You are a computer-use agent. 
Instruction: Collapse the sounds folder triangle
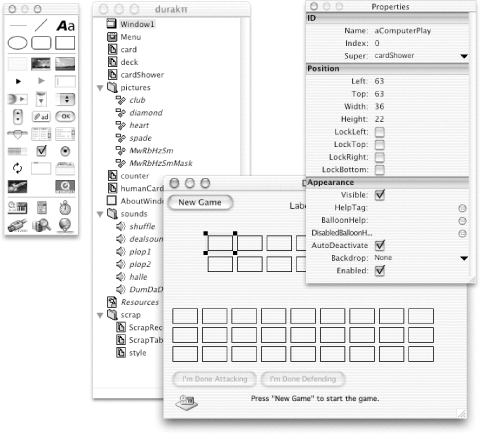pyautogui.click(x=100, y=214)
